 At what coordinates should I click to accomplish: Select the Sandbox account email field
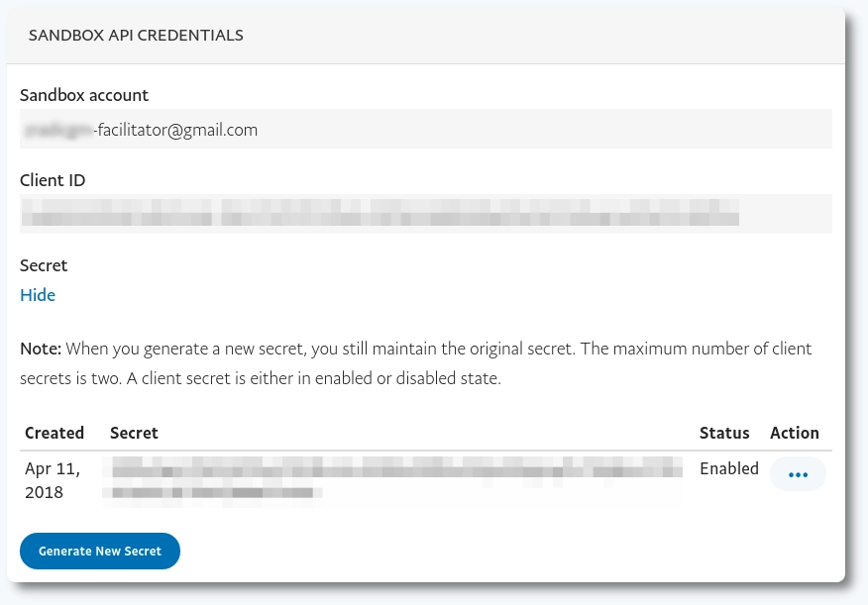pyautogui.click(x=425, y=130)
